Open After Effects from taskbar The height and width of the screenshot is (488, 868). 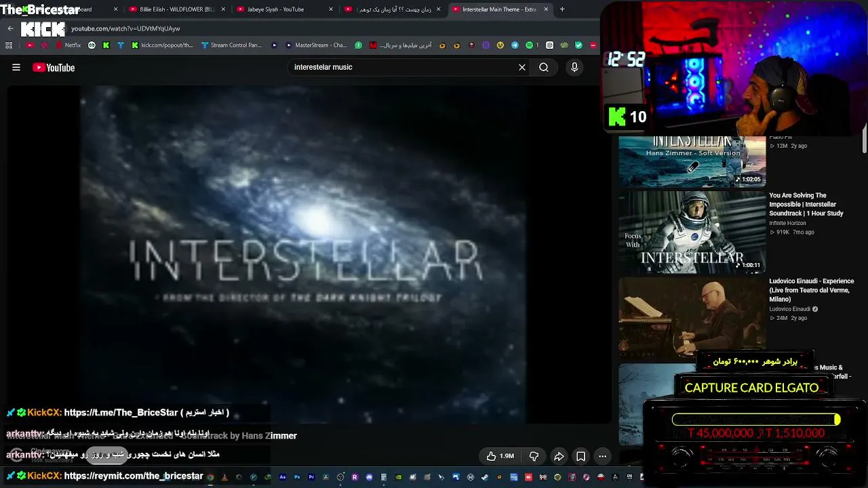click(282, 477)
